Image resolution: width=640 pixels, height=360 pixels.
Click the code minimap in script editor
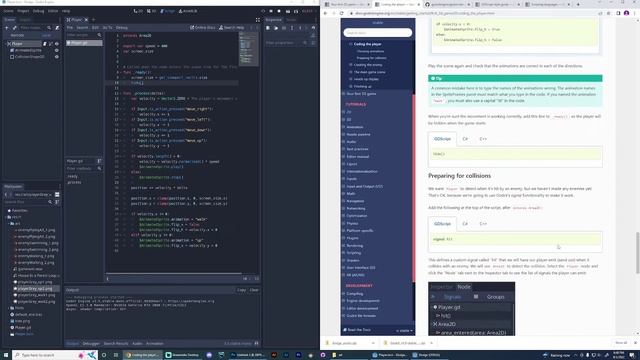tap(249, 49)
